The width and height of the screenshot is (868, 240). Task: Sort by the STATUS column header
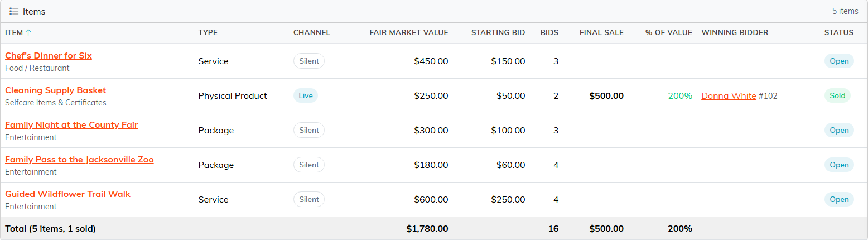[839, 32]
